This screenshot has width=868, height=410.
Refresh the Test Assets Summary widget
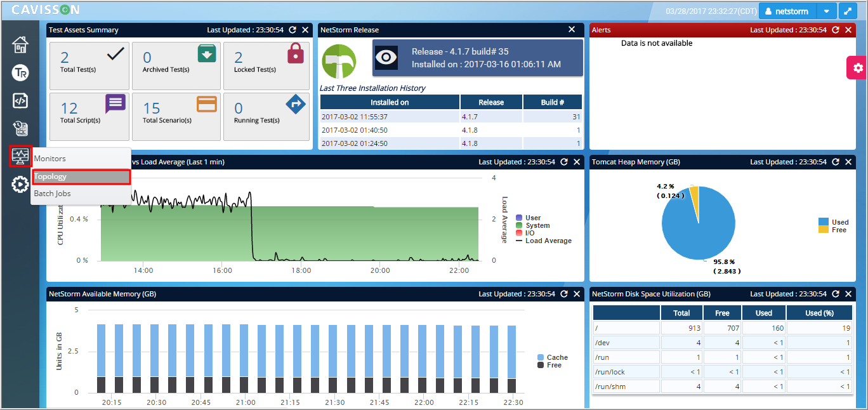click(x=293, y=30)
